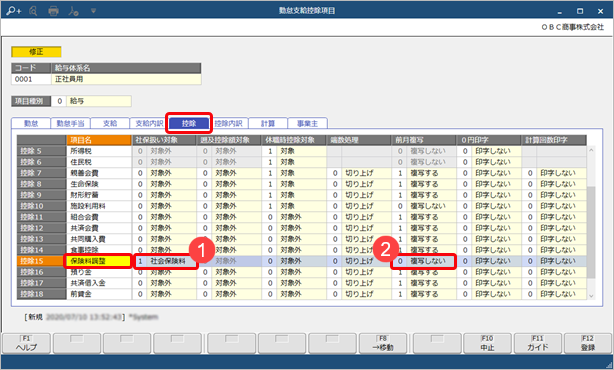
Task: Click 0円印字 印字しない cell in 住民税 row
Action: (496, 162)
